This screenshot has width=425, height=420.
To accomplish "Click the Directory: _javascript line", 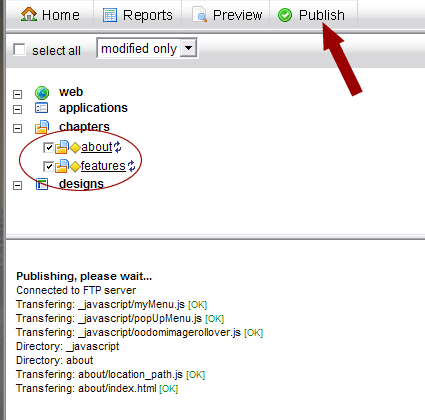I will 67,346.
